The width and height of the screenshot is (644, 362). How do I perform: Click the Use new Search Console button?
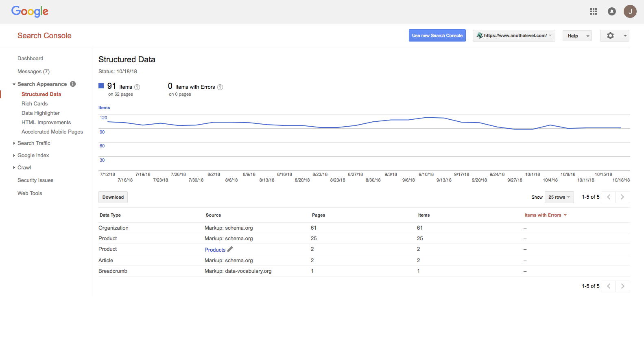click(x=437, y=36)
